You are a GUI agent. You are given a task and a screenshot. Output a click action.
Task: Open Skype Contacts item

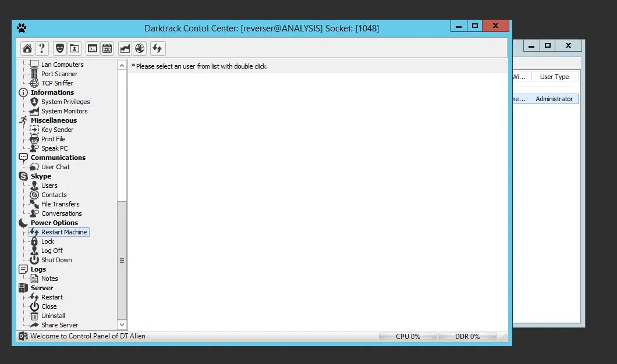coord(54,195)
